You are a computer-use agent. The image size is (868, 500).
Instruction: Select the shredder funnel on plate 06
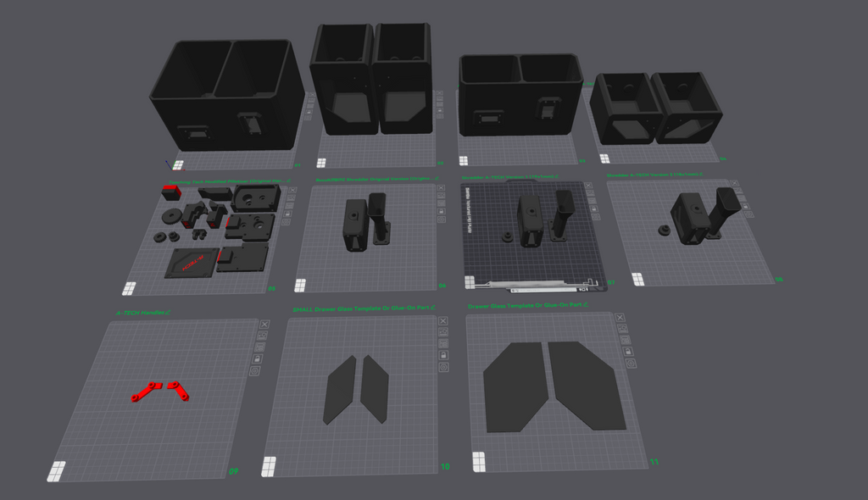coord(379,218)
